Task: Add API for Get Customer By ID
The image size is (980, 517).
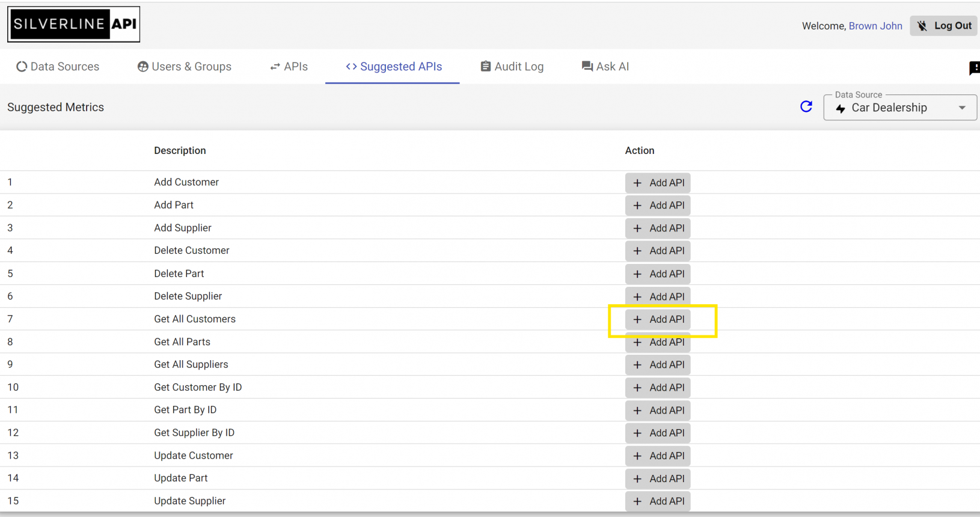Action: (658, 388)
